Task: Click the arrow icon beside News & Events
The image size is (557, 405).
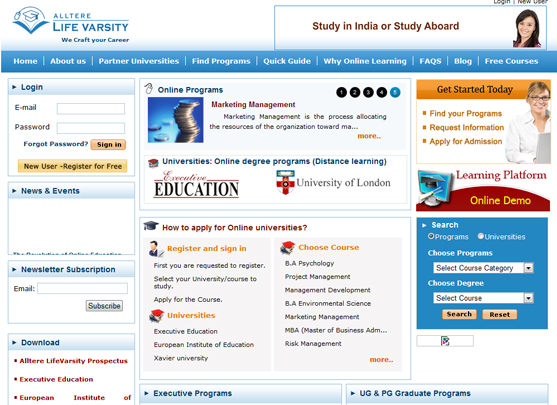Action: pos(14,191)
